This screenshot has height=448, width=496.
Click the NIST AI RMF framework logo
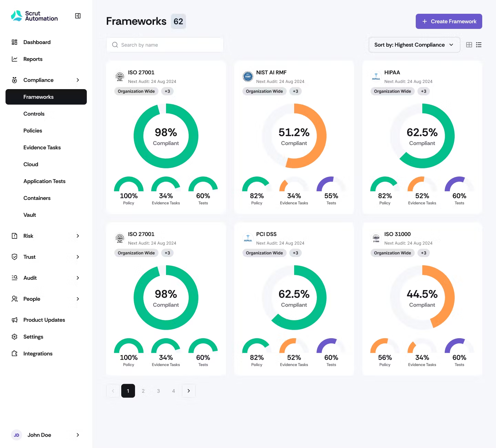[x=248, y=76]
